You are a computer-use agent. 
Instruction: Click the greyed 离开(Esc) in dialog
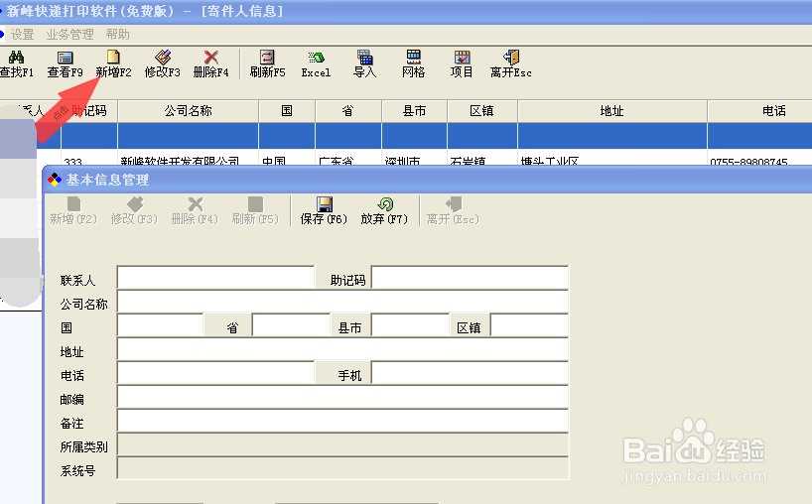(453, 210)
